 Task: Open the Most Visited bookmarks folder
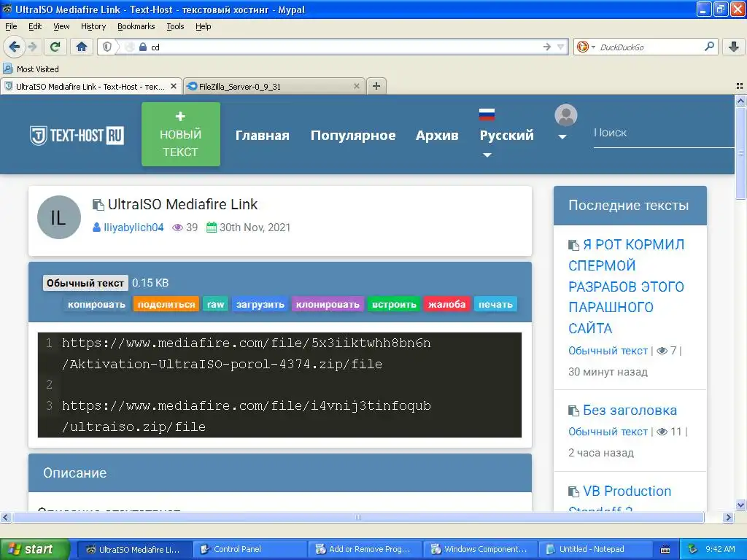pyautogui.click(x=31, y=69)
